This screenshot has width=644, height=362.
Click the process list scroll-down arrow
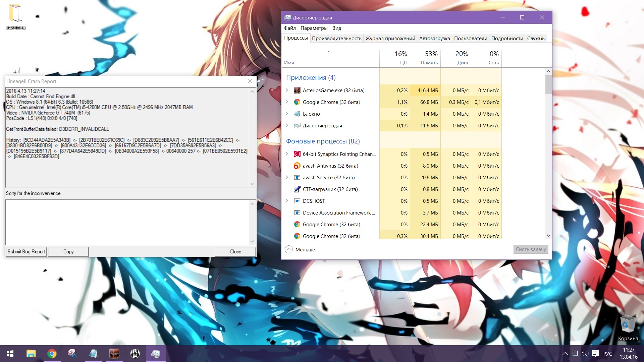[548, 236]
